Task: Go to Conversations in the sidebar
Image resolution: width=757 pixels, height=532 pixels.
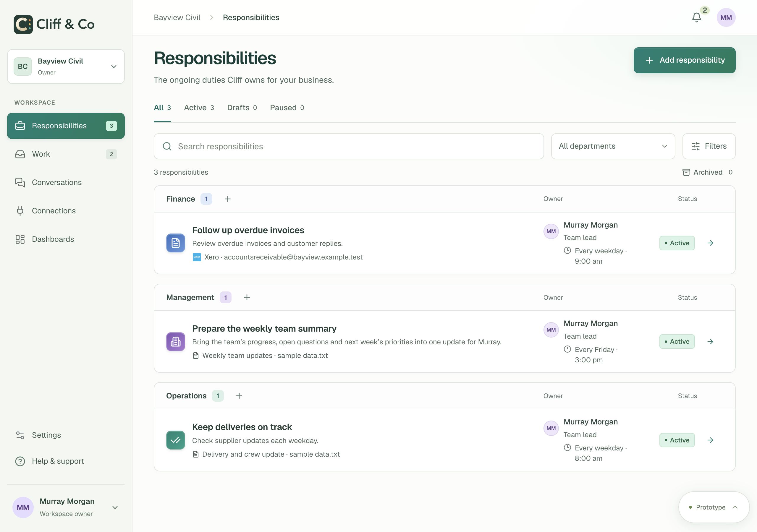Action: 66,182
